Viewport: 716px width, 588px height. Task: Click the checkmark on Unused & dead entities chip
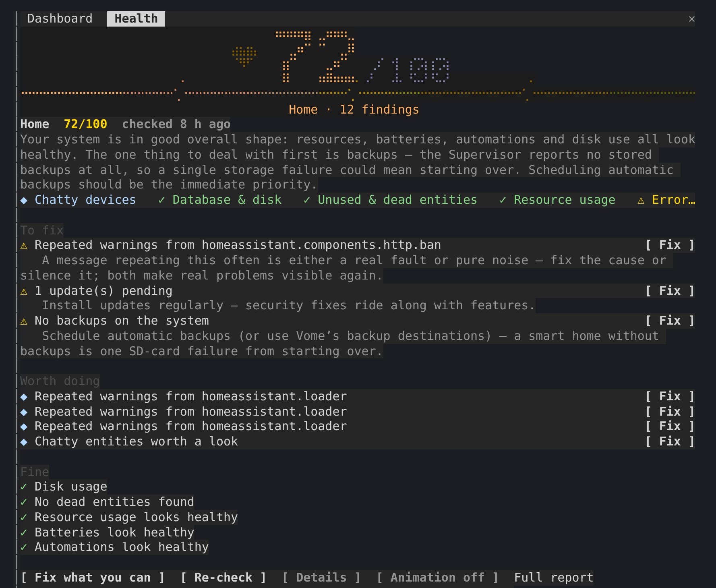coord(307,200)
